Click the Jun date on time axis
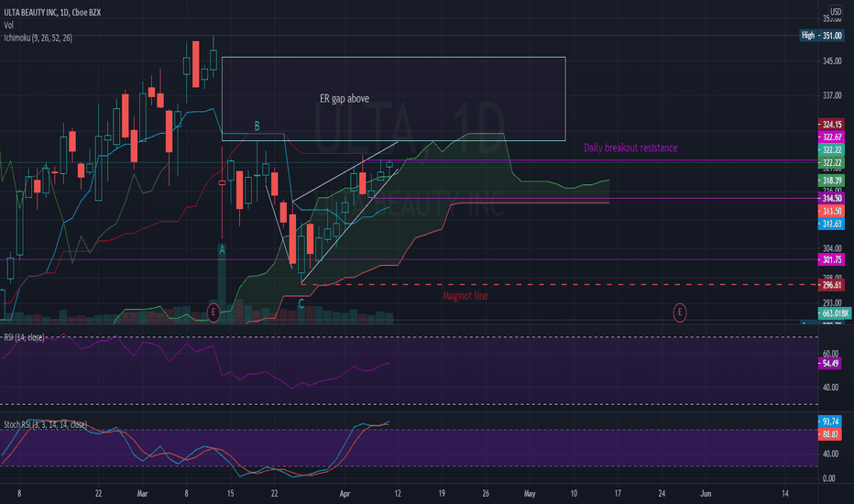The width and height of the screenshot is (854, 504). [x=706, y=494]
